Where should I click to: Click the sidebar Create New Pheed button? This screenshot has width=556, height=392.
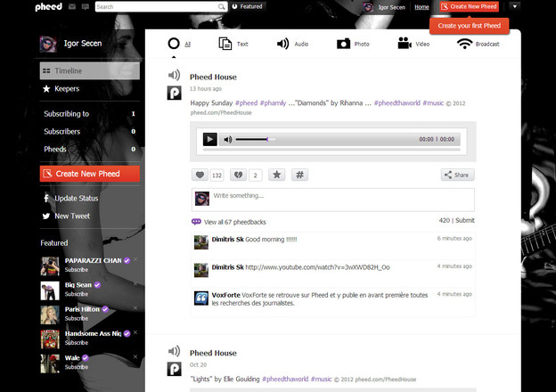pos(90,174)
